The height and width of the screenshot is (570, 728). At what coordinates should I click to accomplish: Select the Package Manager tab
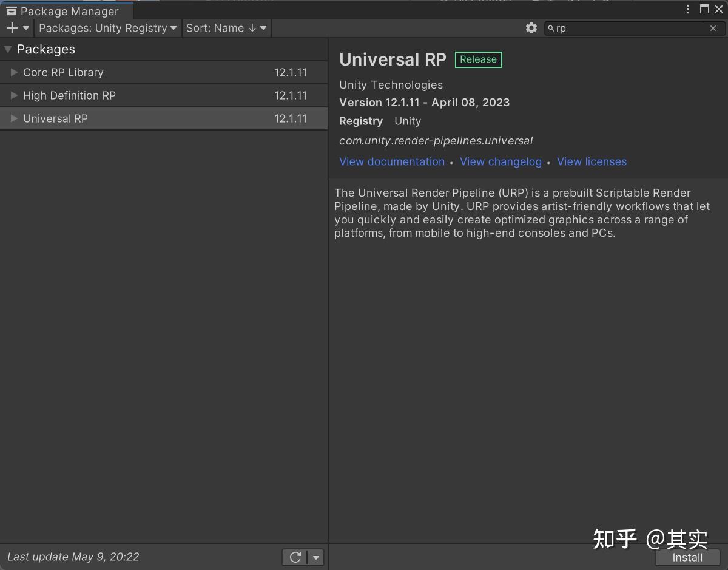point(66,10)
